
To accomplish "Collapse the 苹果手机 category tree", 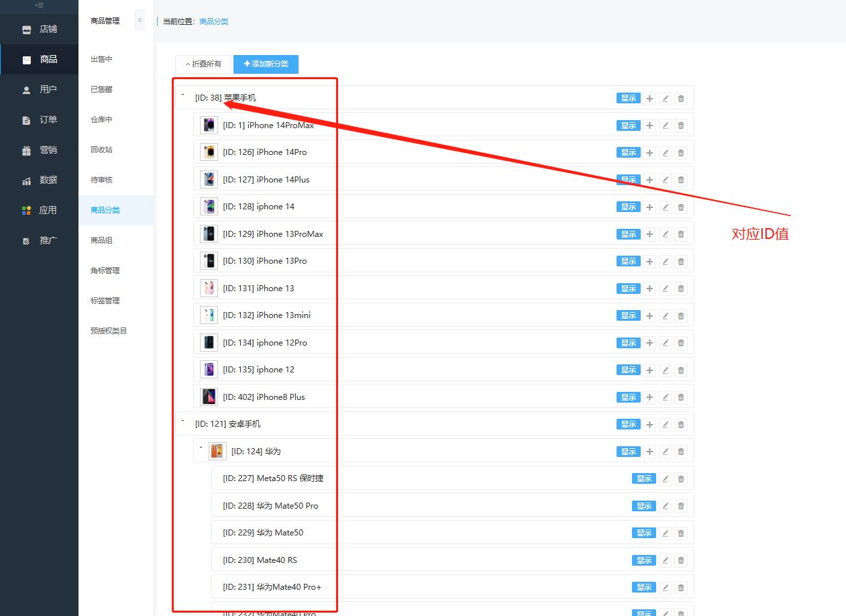I will 182,95.
